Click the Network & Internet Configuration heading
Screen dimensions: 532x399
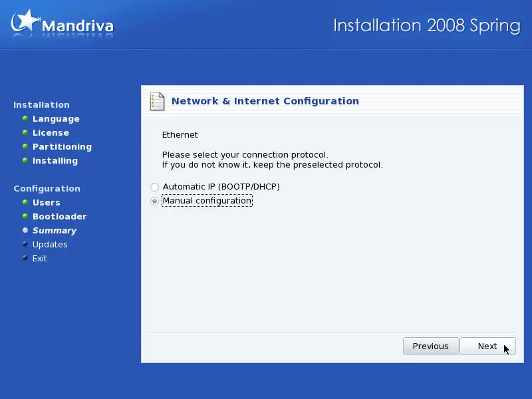pos(265,101)
